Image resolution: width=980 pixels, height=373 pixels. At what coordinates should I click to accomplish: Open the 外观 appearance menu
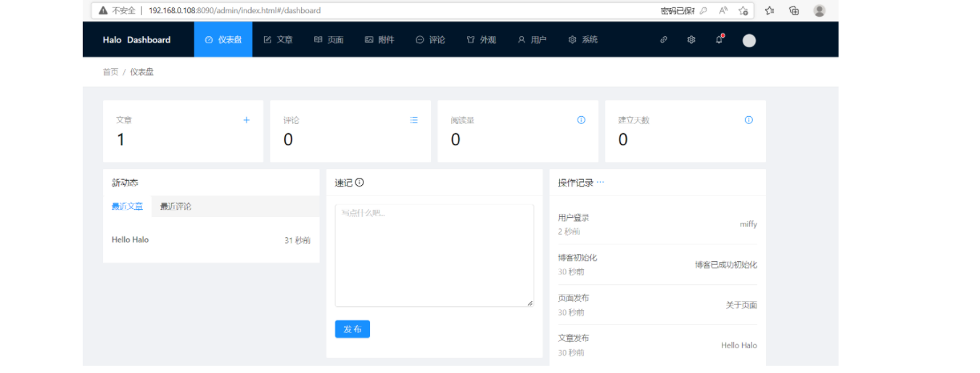tap(481, 40)
